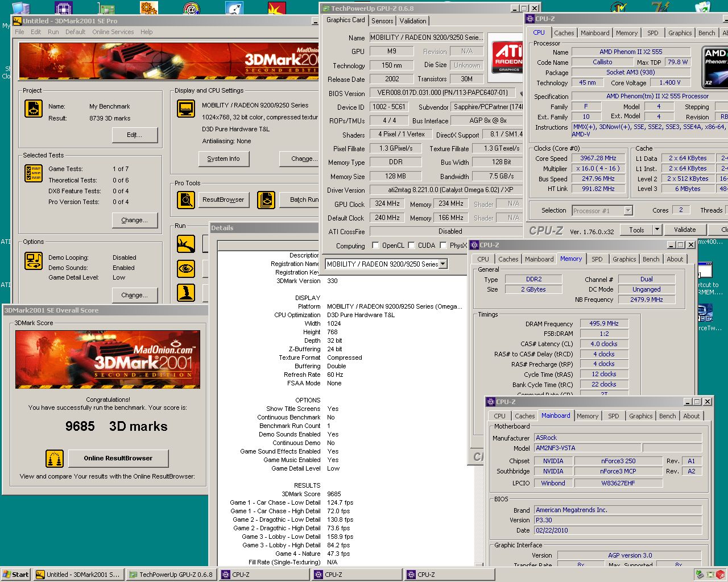Viewport: 728px width, 582px height.
Task: Open the orange gears desktop icon
Action: pyautogui.click(x=148, y=9)
